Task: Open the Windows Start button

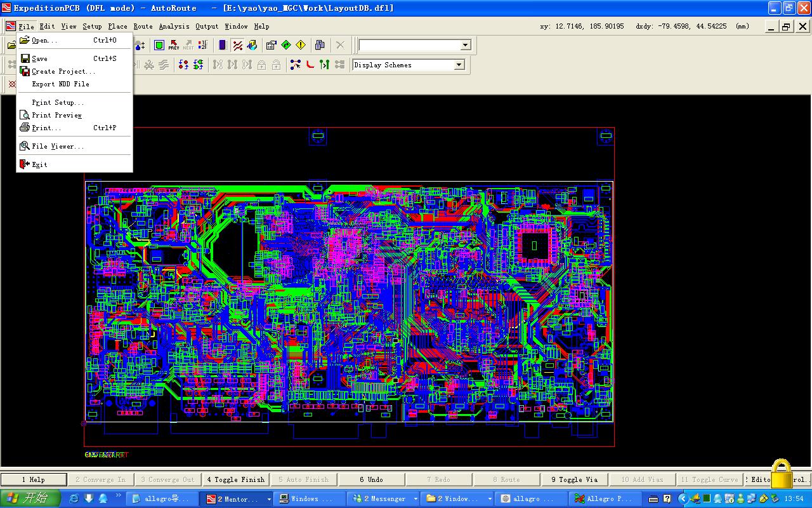Action: pos(30,498)
